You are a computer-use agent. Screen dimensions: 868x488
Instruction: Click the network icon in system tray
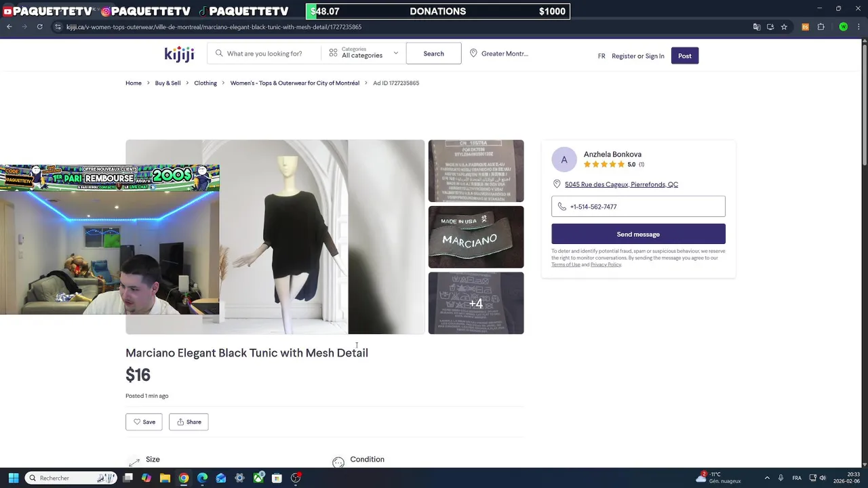pos(812,478)
